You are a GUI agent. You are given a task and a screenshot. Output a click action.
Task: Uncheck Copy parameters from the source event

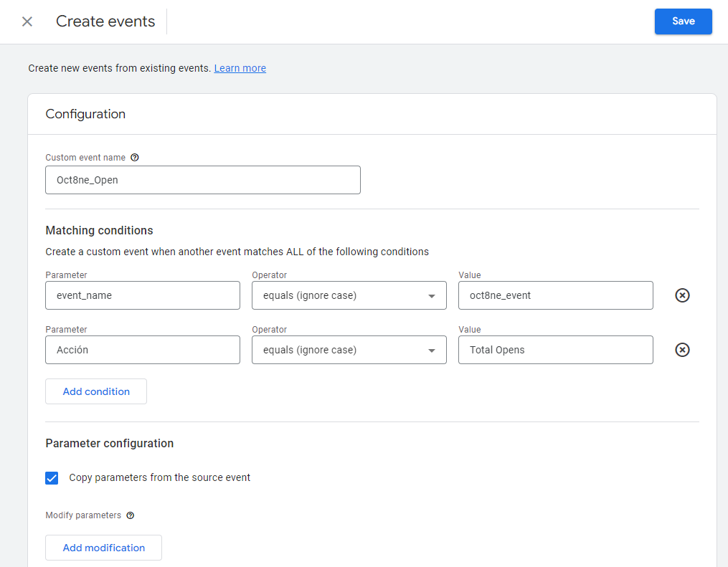coord(52,478)
